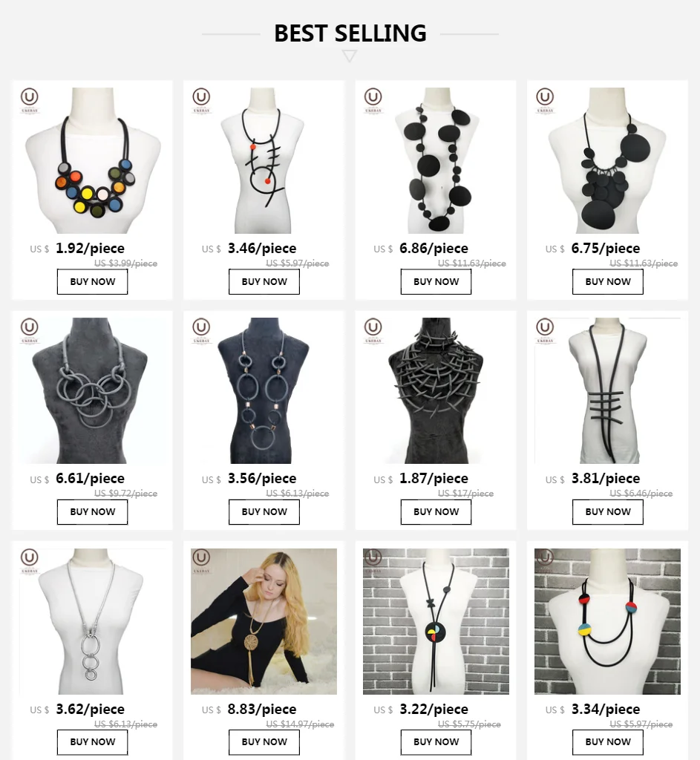The height and width of the screenshot is (760, 700).
Task: Buy the 3.56/piece ring chain necklace
Action: 264,512
